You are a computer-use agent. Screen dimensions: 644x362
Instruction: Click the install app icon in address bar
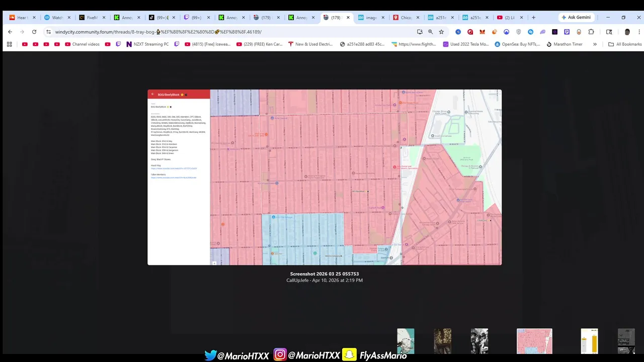[x=420, y=32]
